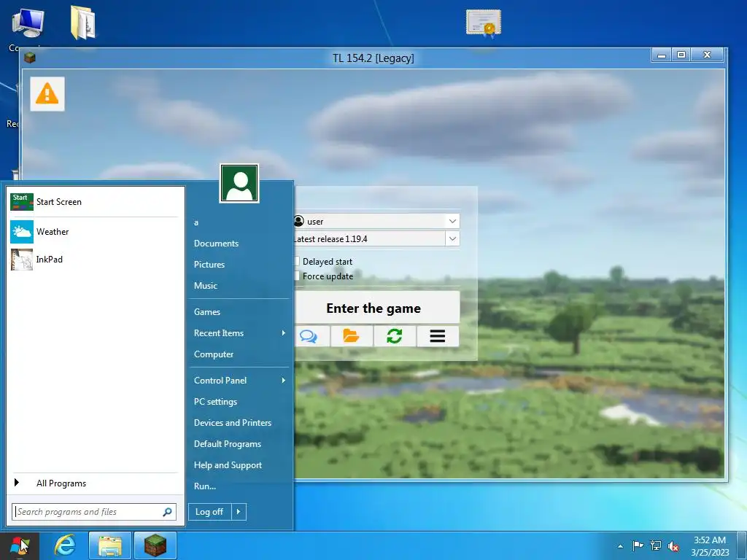The height and width of the screenshot is (560, 747).
Task: Open the Run... dialog entry
Action: click(x=205, y=486)
